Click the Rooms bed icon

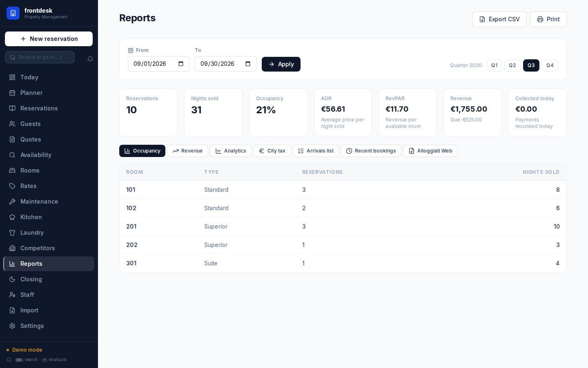click(12, 171)
